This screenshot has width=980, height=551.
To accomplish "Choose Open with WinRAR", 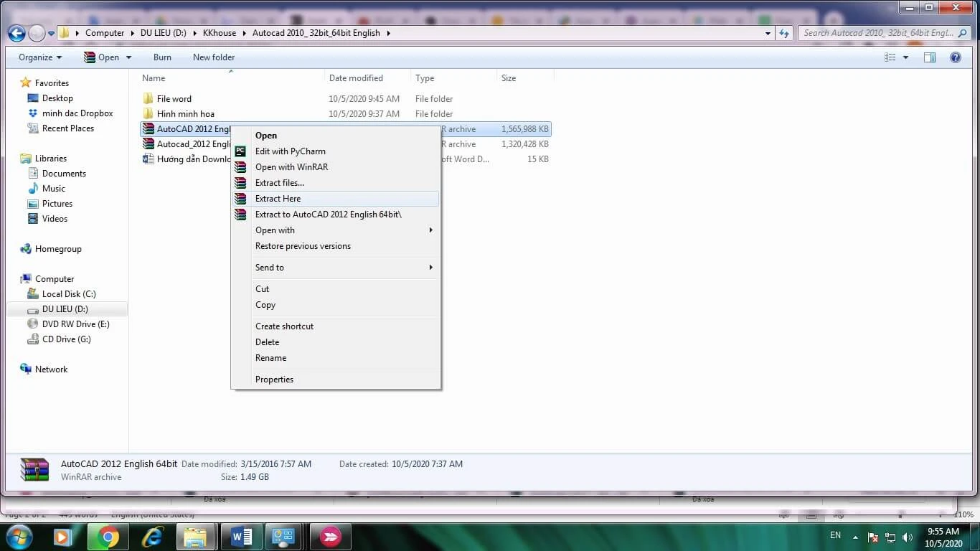I will coord(336,167).
